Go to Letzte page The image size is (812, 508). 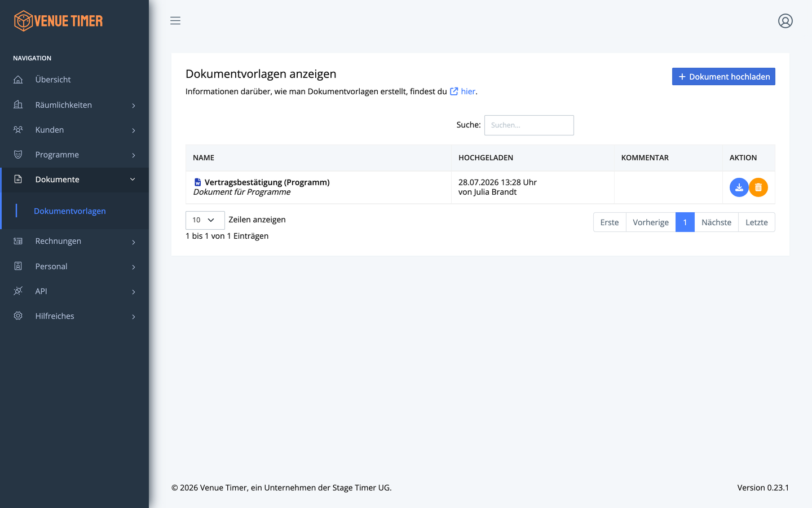(757, 222)
